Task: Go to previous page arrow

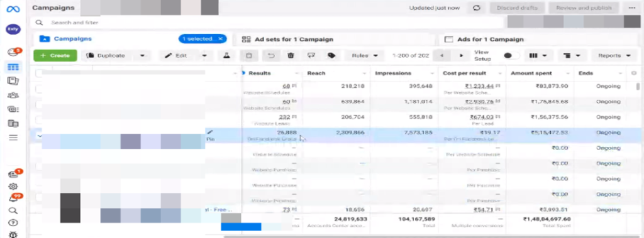Action: point(441,55)
